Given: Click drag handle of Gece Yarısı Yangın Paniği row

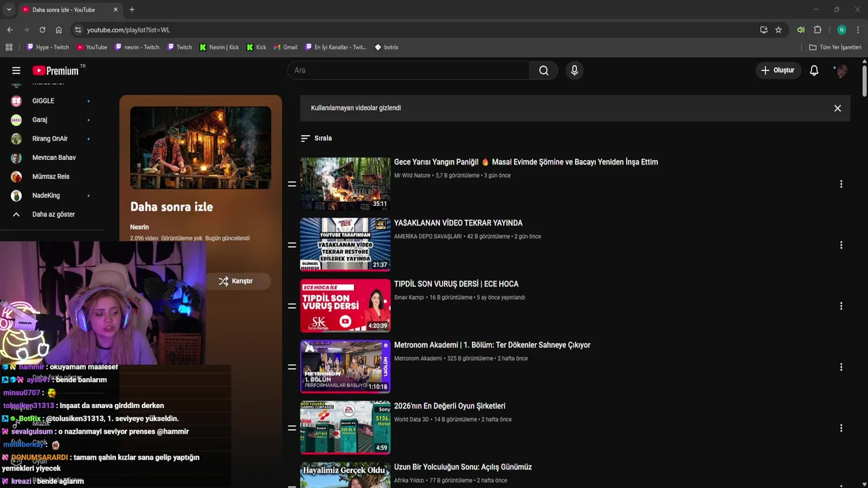Looking at the screenshot, I should [292, 184].
